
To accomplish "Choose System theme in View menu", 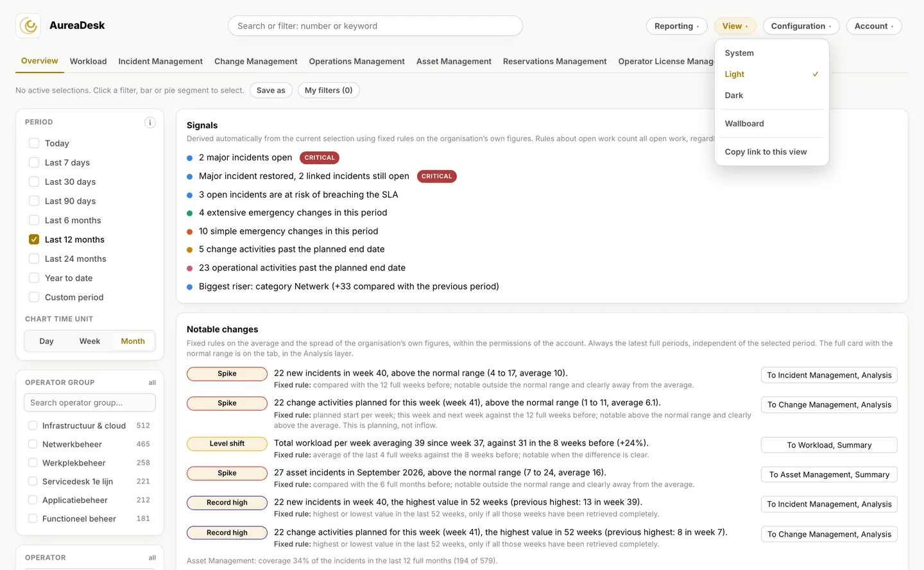I will click(x=771, y=53).
